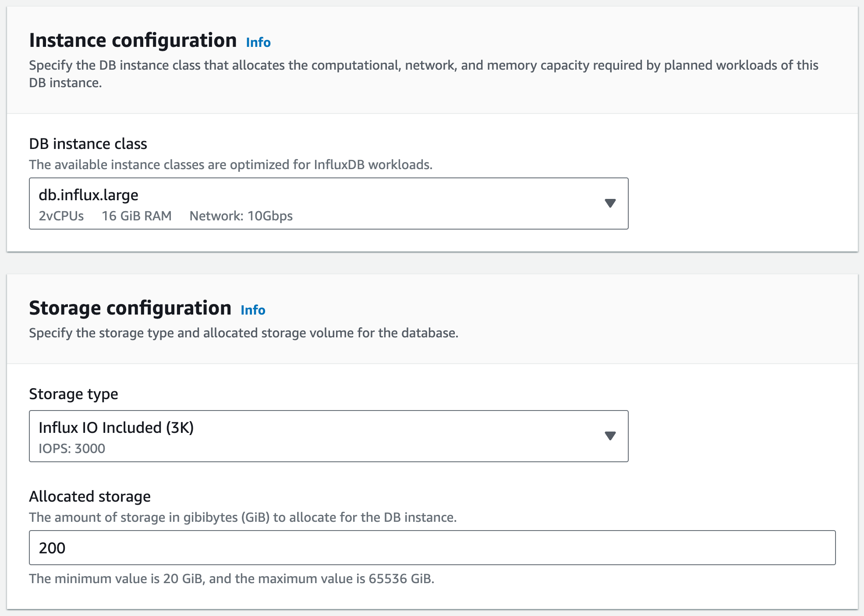Click the 16 GiB RAM spec text
This screenshot has height=616, width=864.
tap(137, 216)
